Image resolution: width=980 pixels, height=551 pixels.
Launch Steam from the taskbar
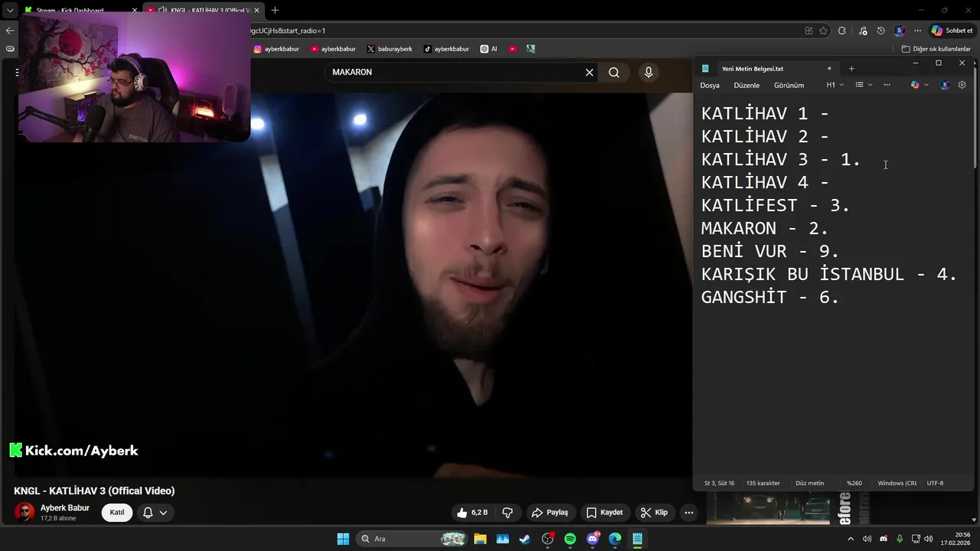point(524,539)
